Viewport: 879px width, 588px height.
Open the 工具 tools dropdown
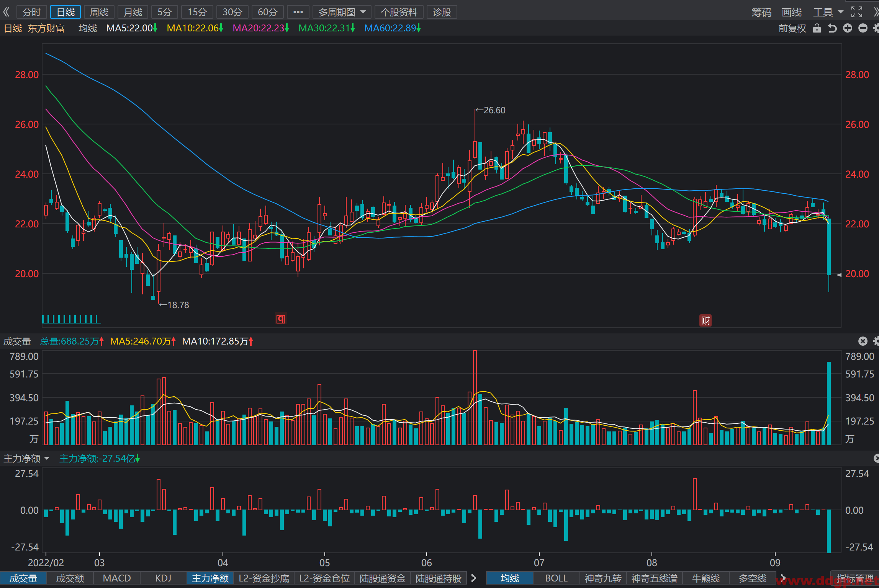[828, 12]
